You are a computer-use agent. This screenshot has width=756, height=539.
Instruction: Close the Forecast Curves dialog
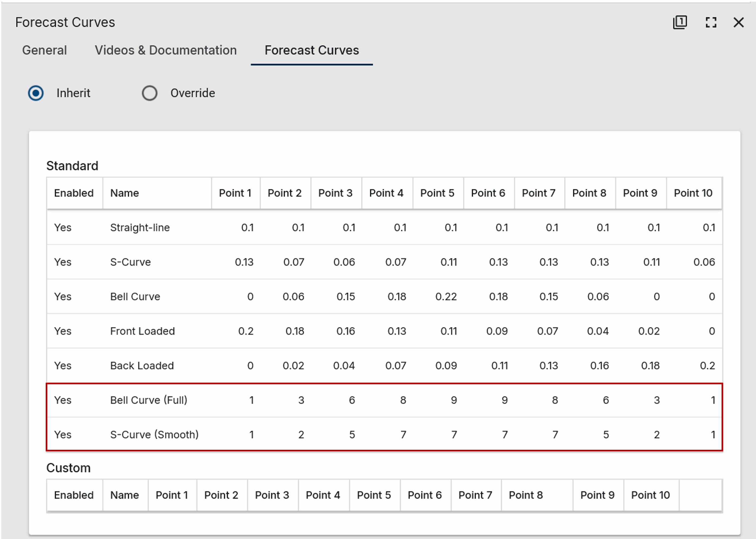738,22
